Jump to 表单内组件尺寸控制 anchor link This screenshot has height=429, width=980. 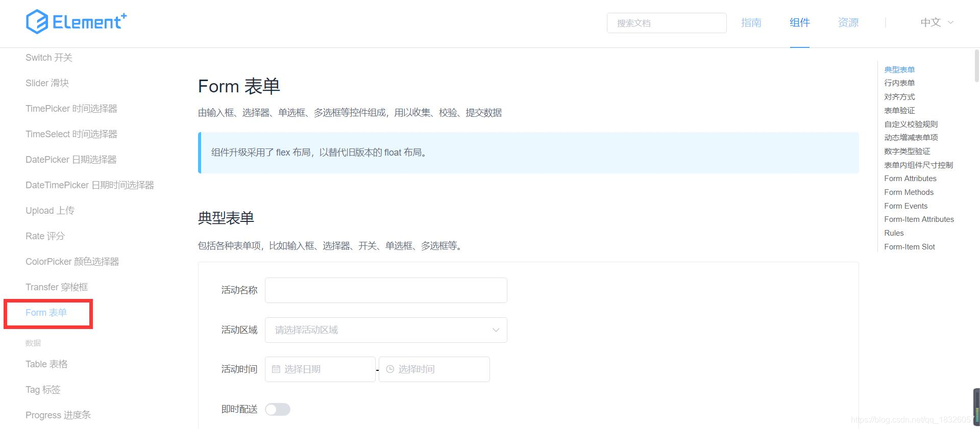click(x=919, y=165)
